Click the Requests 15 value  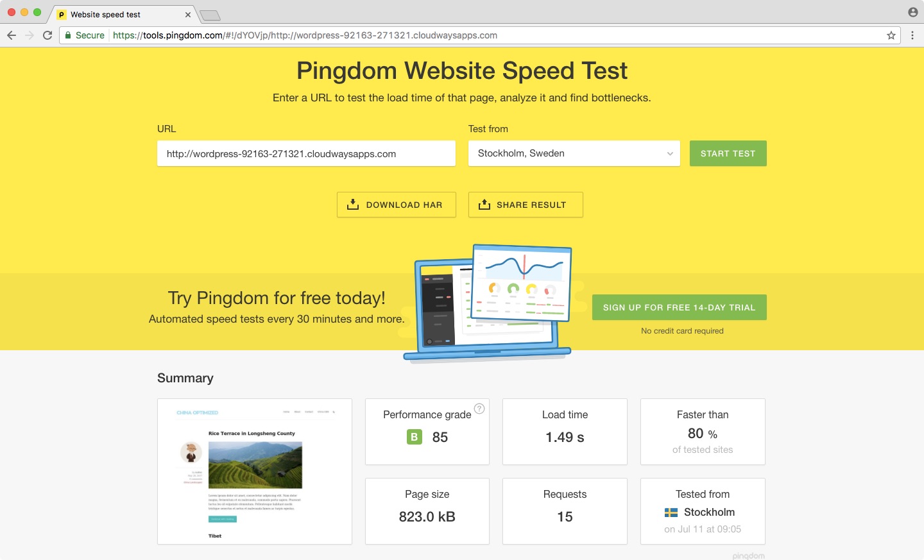coord(565,517)
